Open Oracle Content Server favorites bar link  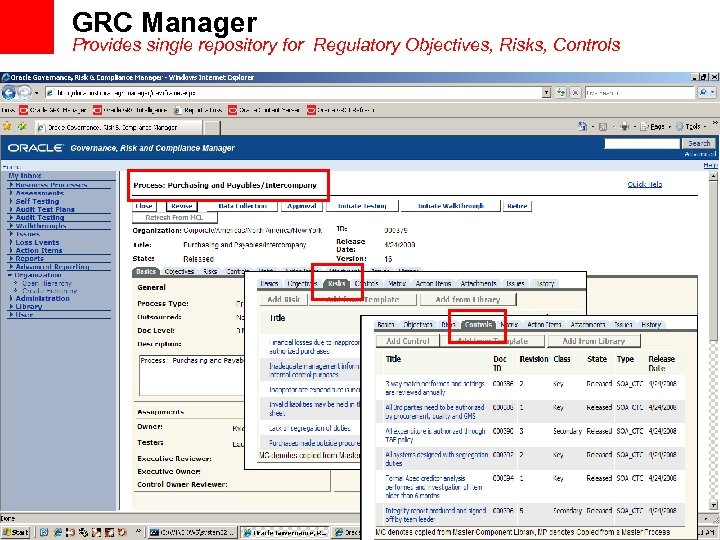[264, 110]
